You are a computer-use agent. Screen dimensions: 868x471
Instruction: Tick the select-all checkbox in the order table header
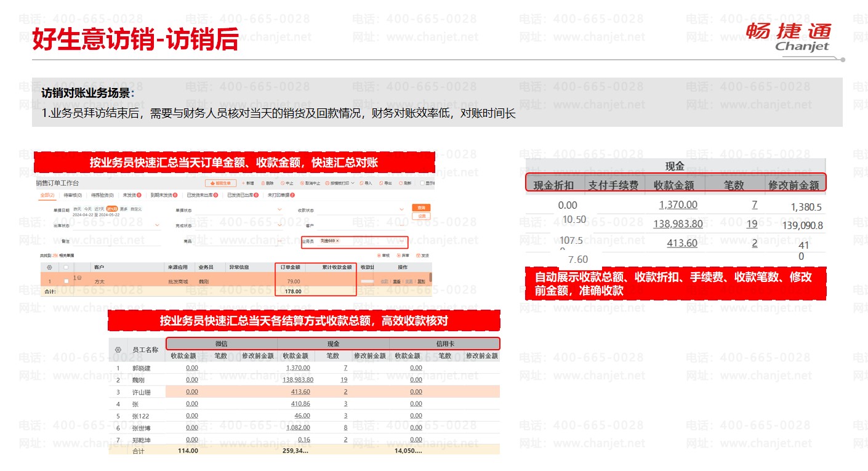pyautogui.click(x=66, y=267)
